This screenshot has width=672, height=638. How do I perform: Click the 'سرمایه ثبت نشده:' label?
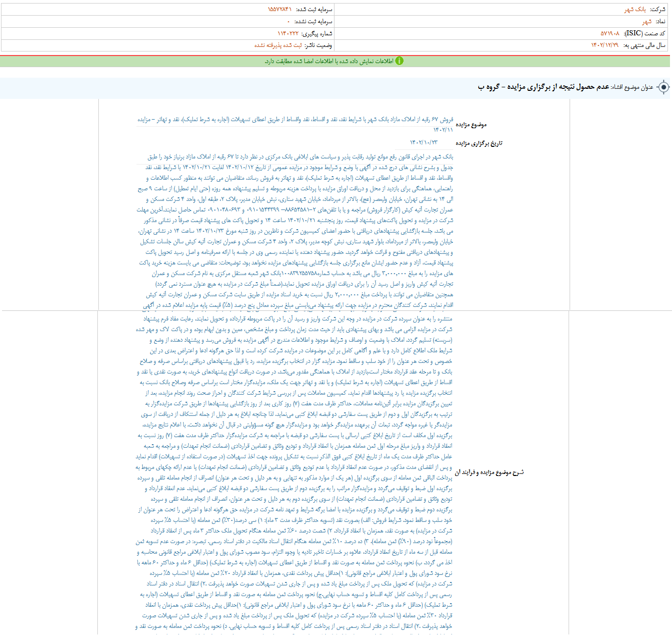(313, 22)
